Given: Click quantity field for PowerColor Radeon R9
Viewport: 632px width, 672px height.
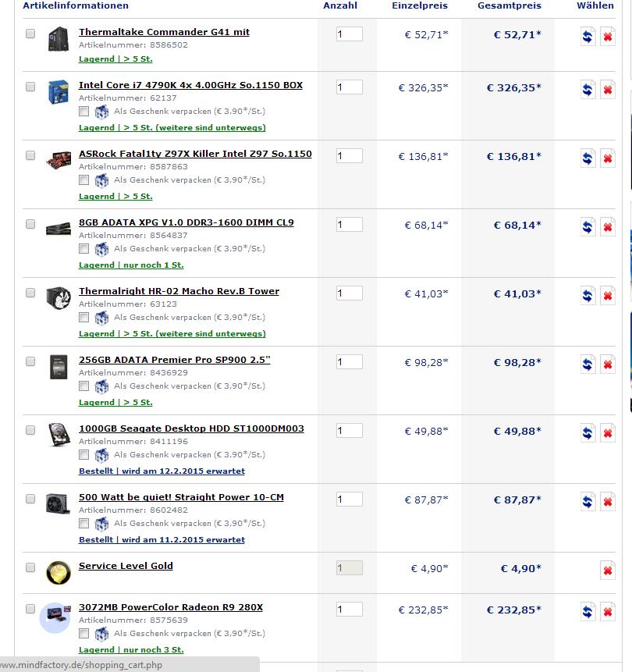Looking at the screenshot, I should (x=350, y=609).
